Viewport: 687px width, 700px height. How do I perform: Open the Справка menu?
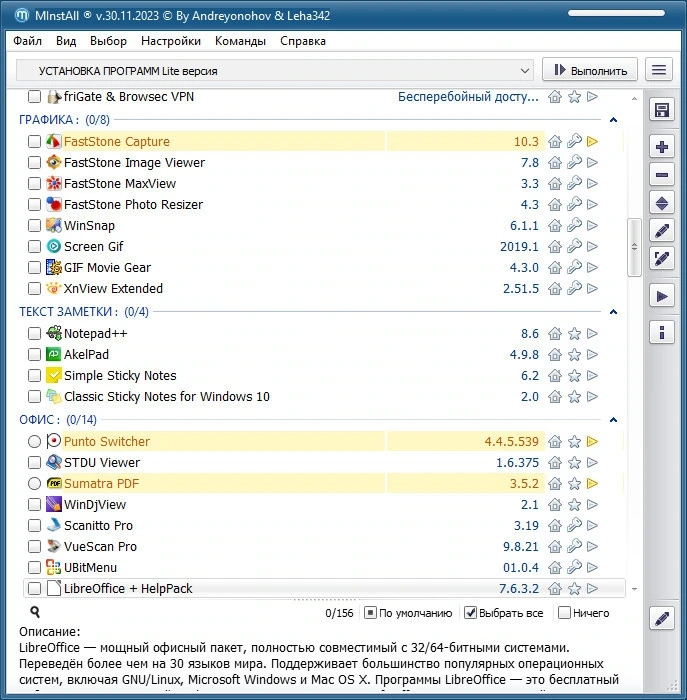pos(303,41)
